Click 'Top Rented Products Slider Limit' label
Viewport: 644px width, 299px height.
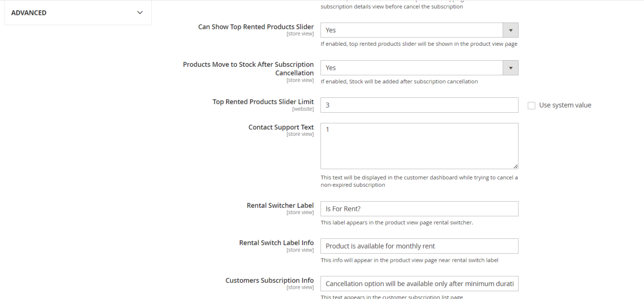tap(263, 102)
